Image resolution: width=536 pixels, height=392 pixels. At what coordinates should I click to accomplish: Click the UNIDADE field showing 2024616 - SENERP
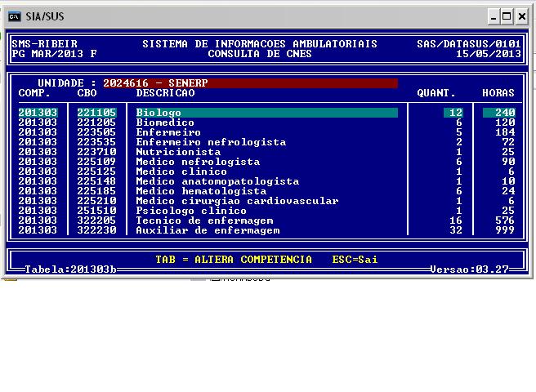[249, 83]
